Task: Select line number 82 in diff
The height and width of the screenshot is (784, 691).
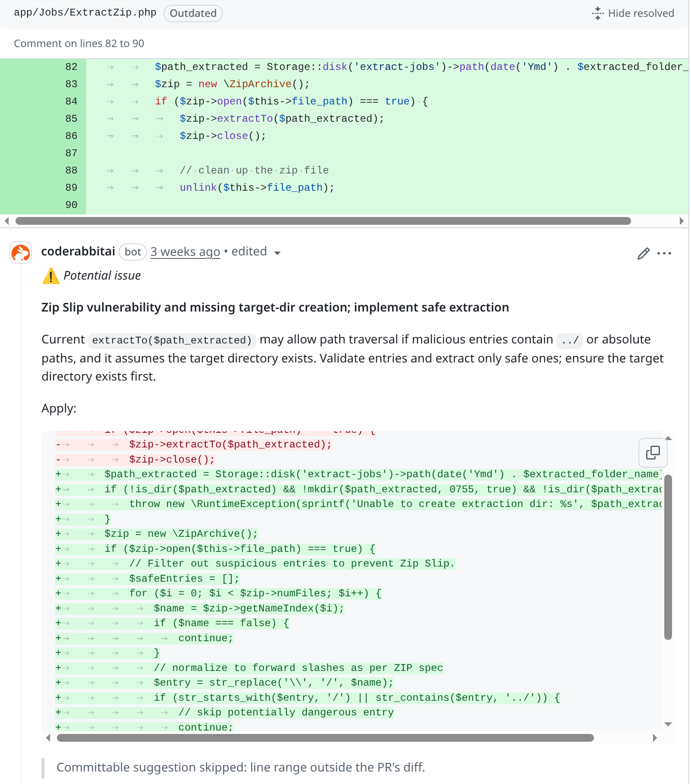Action: click(x=71, y=67)
